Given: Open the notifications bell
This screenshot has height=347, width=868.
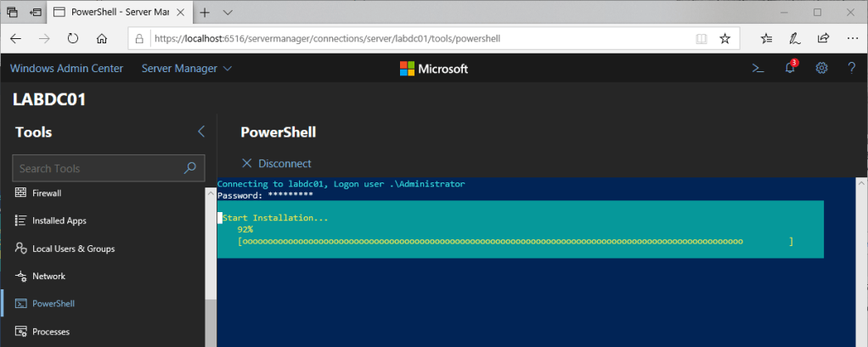Looking at the screenshot, I should pyautogui.click(x=790, y=69).
